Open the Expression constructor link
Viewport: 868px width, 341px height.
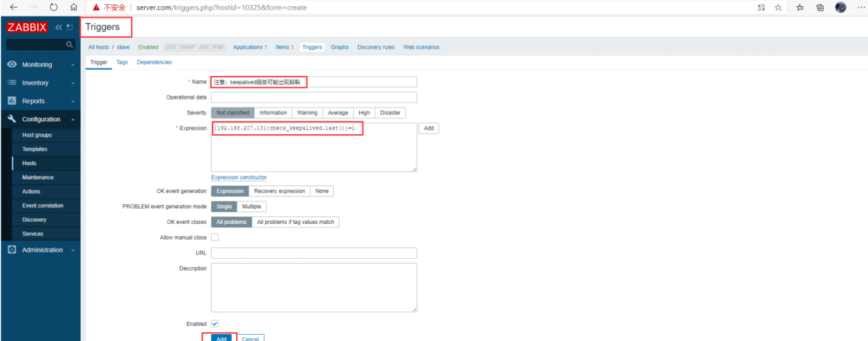(239, 177)
